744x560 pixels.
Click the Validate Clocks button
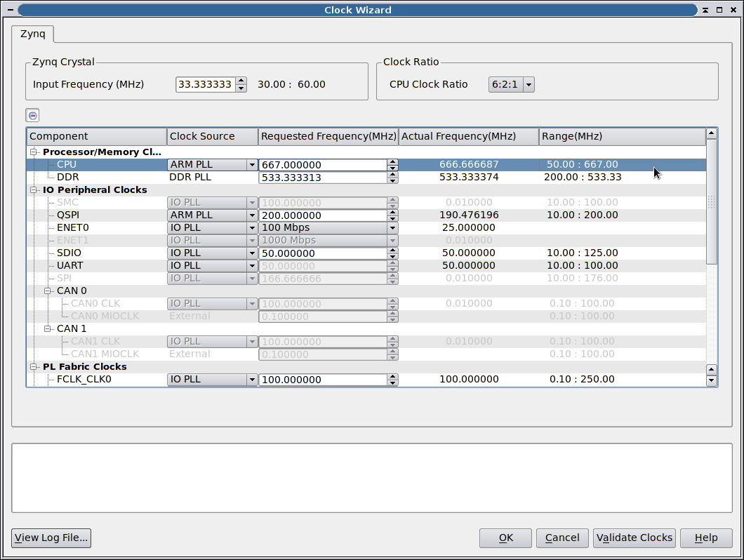click(x=634, y=538)
